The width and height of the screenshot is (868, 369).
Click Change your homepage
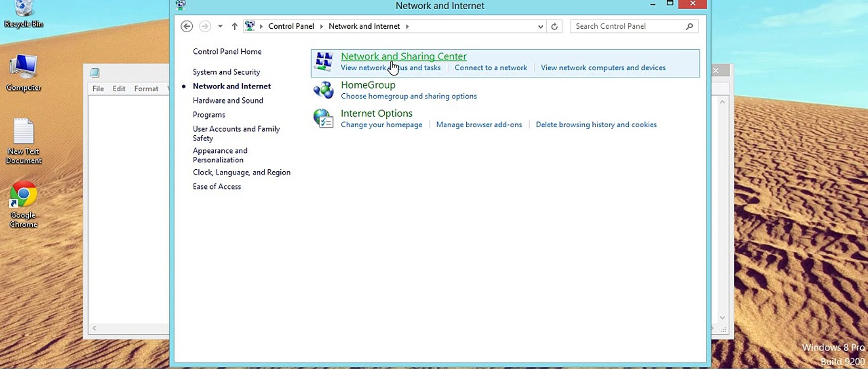382,125
